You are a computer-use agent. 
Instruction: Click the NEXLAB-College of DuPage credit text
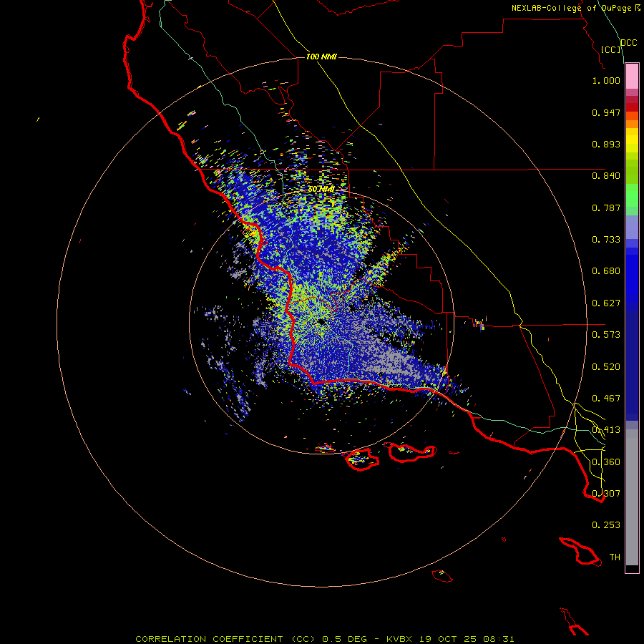tap(575, 8)
